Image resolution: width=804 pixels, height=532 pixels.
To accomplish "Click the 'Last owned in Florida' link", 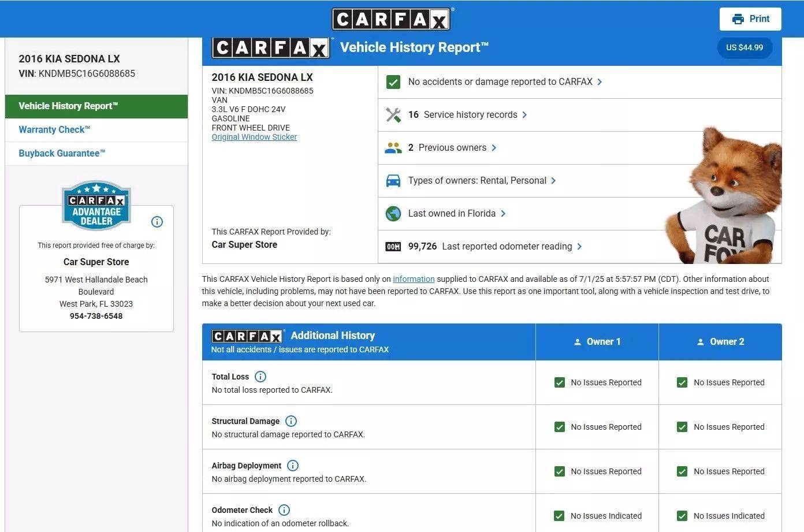I will pos(452,214).
